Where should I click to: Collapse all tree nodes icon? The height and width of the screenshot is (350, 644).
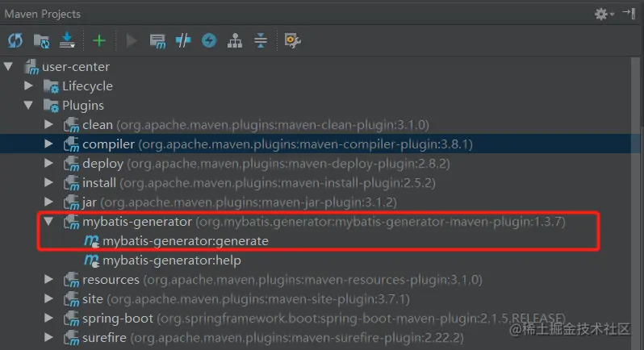pos(261,40)
